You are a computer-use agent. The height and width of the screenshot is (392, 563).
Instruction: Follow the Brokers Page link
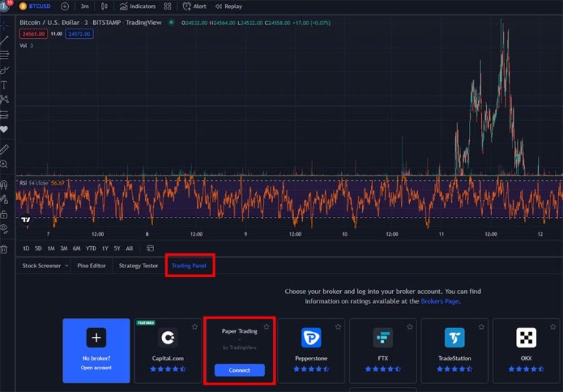pyautogui.click(x=441, y=301)
